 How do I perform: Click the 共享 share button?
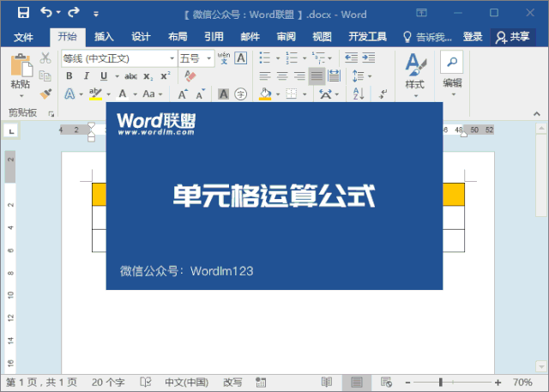[513, 37]
